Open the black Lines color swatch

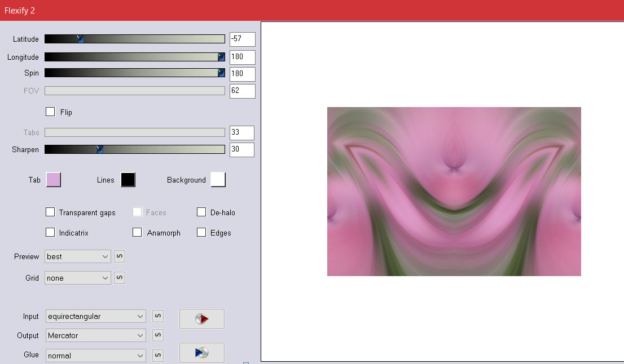(128, 180)
